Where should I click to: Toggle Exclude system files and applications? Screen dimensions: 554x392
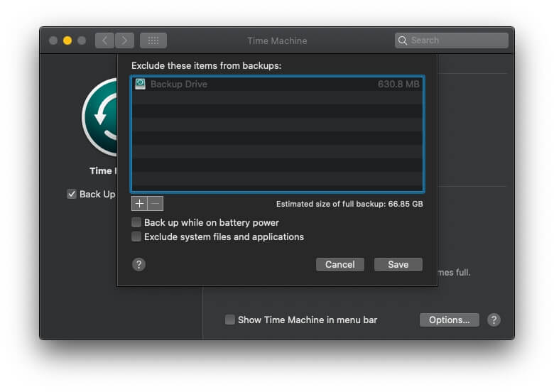coord(136,237)
